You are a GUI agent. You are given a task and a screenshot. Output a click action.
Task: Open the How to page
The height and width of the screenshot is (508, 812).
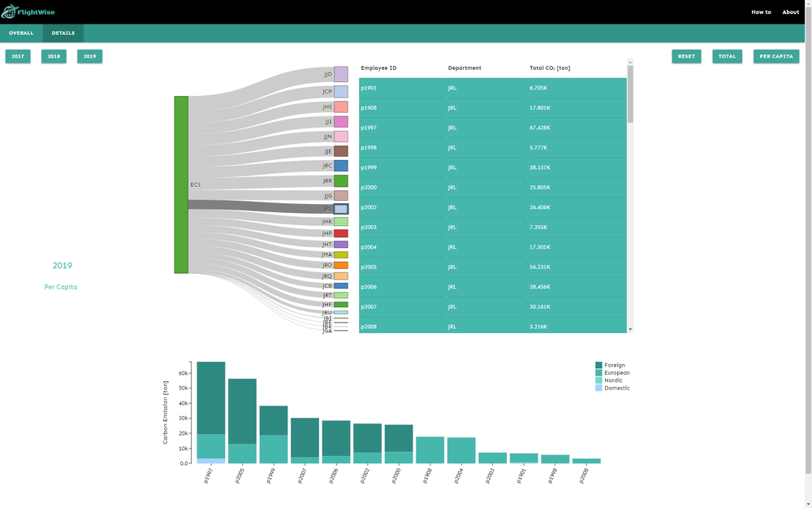[761, 12]
